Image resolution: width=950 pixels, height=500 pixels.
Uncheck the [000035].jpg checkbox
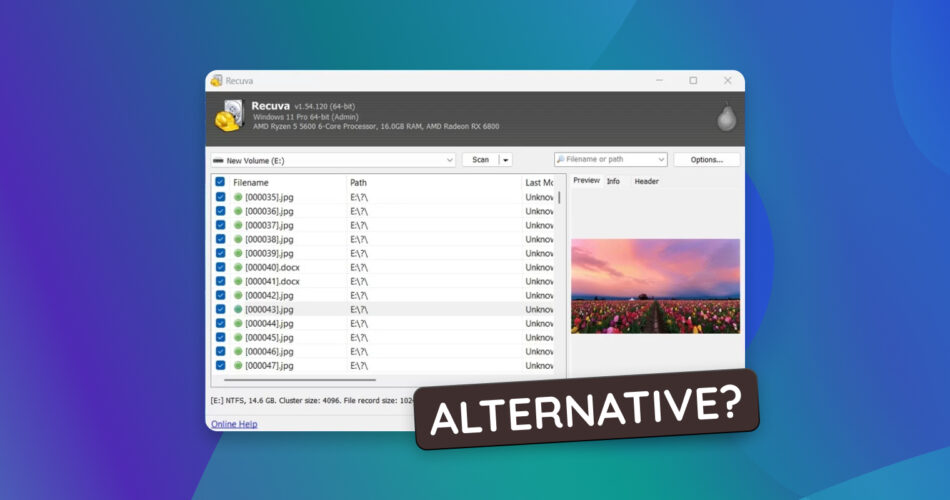coord(221,197)
